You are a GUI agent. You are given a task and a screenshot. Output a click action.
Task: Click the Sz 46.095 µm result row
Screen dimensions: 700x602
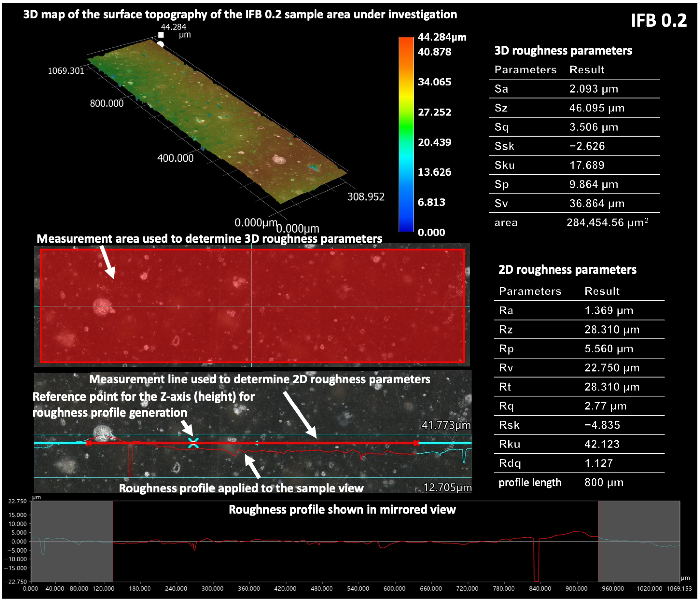coord(574,108)
